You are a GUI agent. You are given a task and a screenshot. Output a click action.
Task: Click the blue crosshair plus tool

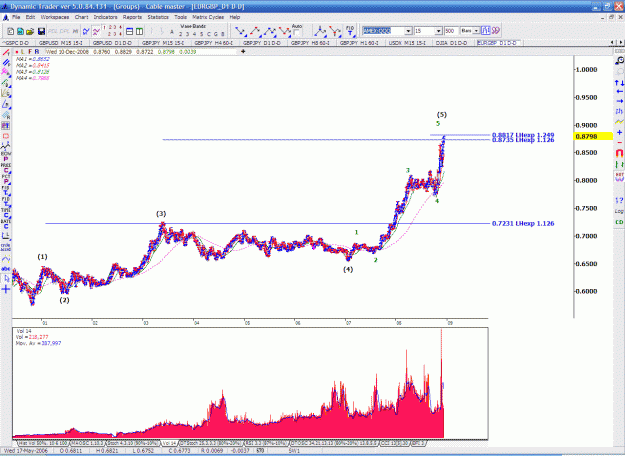[x=6, y=289]
